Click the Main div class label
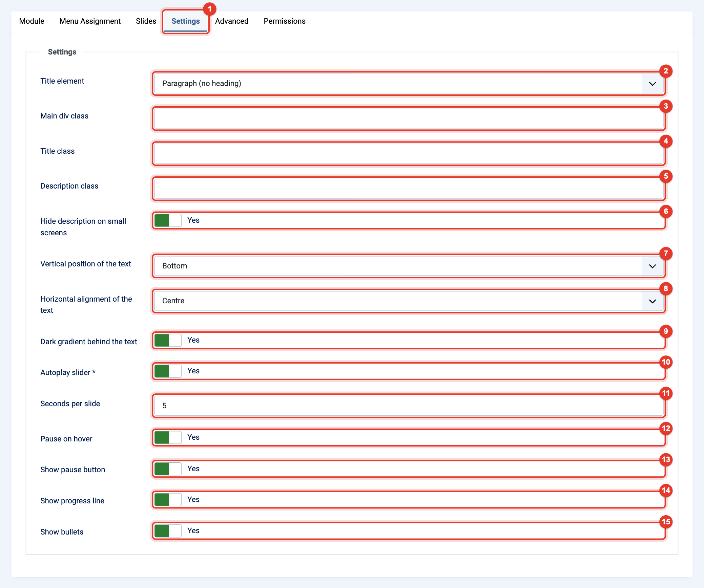704x588 pixels. pyautogui.click(x=64, y=116)
